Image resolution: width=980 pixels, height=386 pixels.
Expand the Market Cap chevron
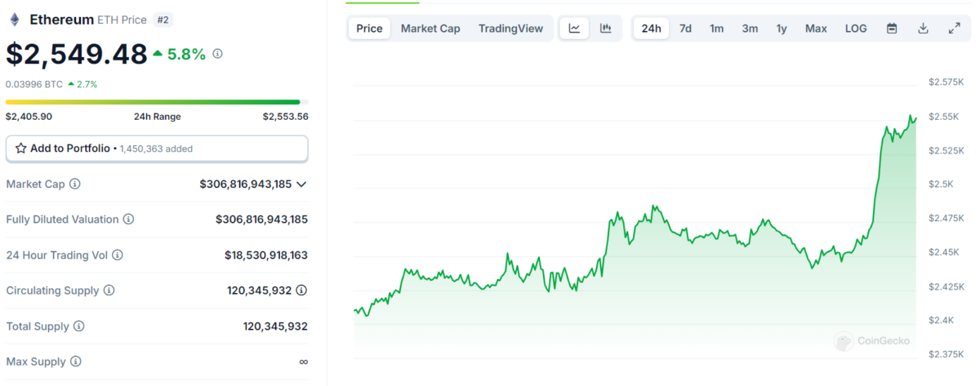tap(301, 184)
